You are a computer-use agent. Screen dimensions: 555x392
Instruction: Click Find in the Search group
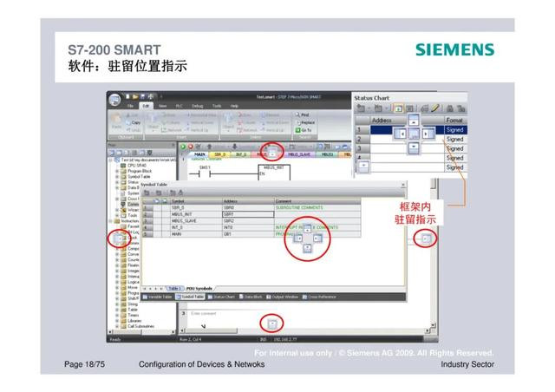click(302, 114)
